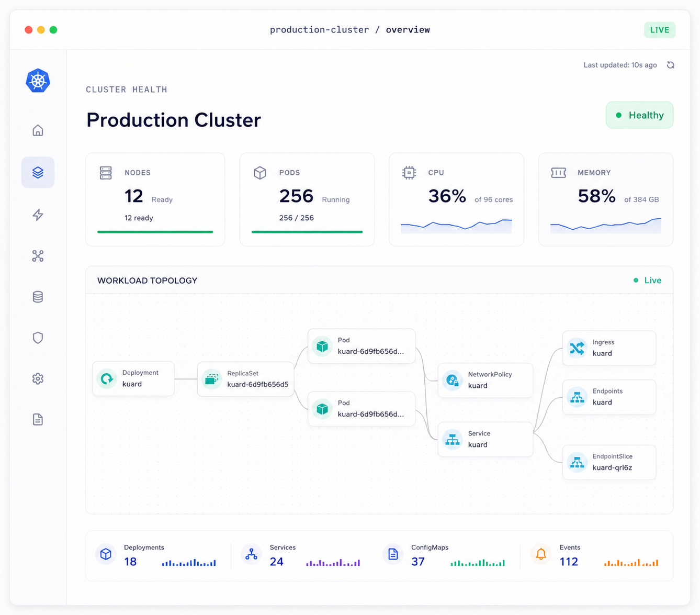Click the refresh icon beside Last updated
Screen dimensions: 700x615
pos(670,65)
